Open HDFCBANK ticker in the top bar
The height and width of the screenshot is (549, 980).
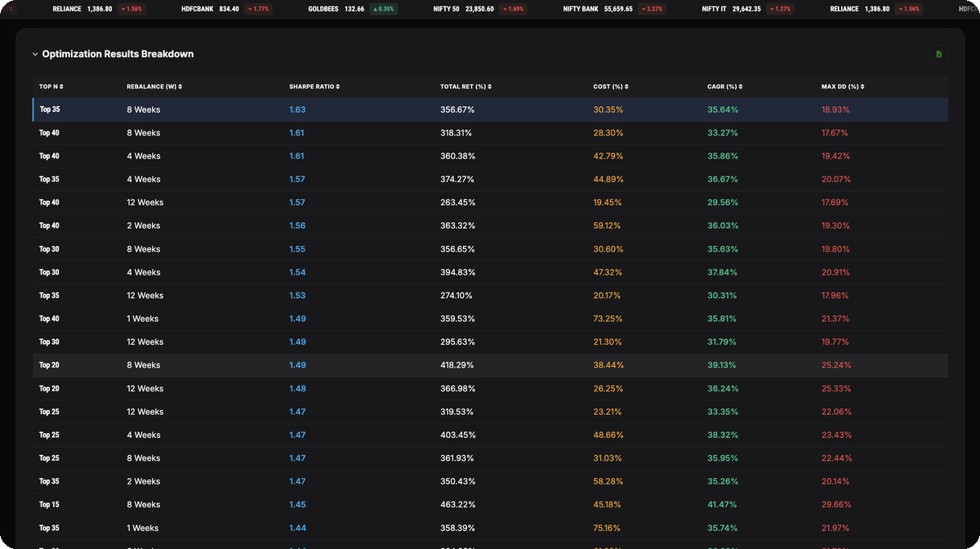[227, 9]
